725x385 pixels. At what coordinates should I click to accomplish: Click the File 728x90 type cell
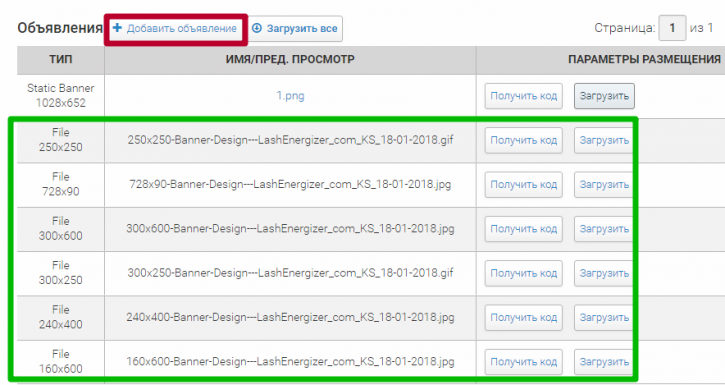pos(61,184)
